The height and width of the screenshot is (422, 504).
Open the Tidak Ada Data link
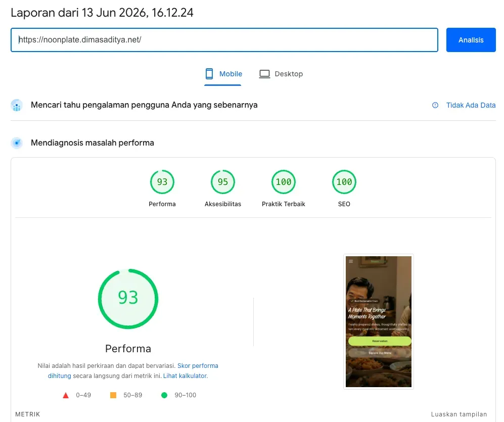point(471,105)
